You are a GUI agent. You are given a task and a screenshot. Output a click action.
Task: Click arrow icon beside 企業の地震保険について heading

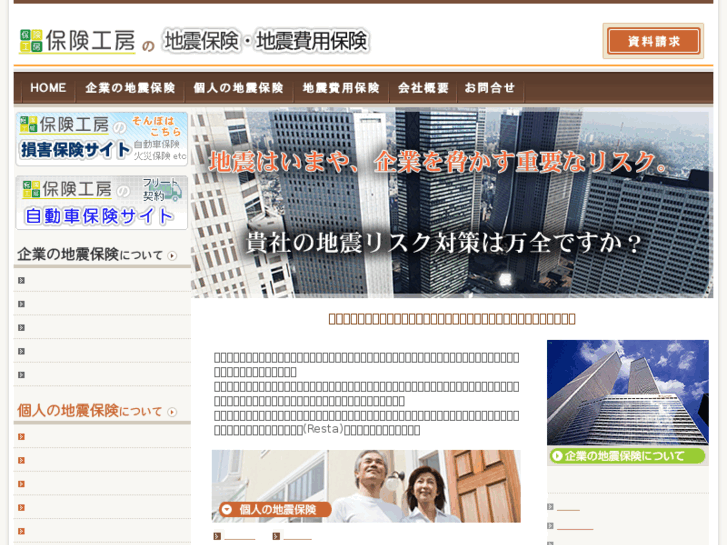point(172,256)
